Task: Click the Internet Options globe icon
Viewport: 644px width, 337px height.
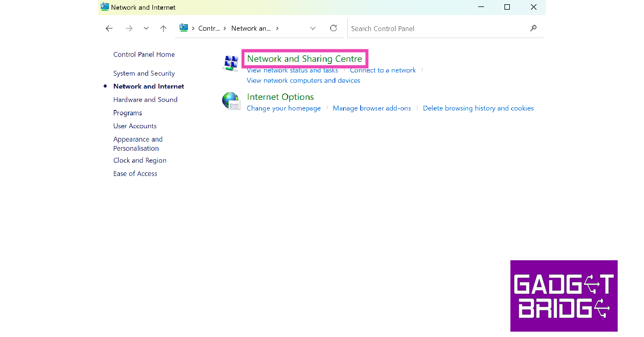Action: point(231,100)
